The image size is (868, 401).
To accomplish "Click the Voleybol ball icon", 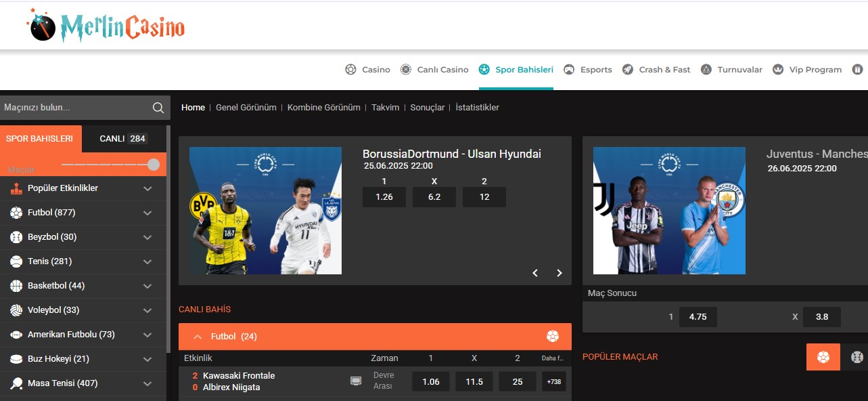I will tap(16, 310).
